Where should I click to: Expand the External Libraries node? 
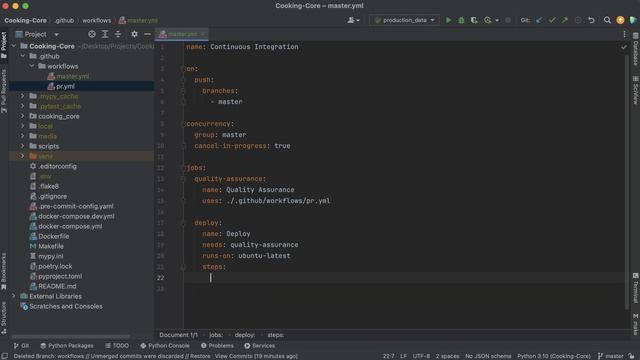click(x=14, y=296)
